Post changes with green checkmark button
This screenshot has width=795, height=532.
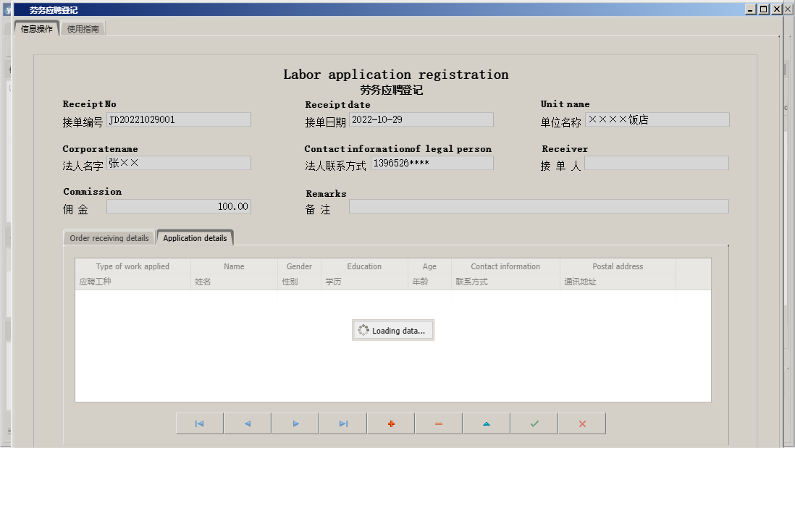534,423
